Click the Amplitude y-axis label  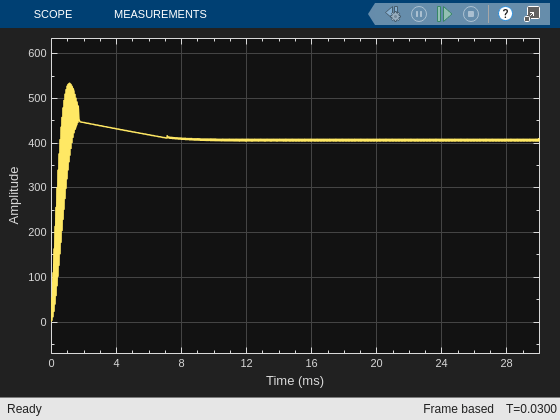[14, 195]
